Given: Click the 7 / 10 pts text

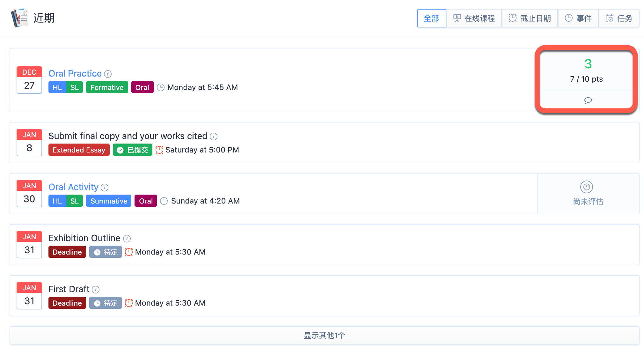Looking at the screenshot, I should point(586,79).
